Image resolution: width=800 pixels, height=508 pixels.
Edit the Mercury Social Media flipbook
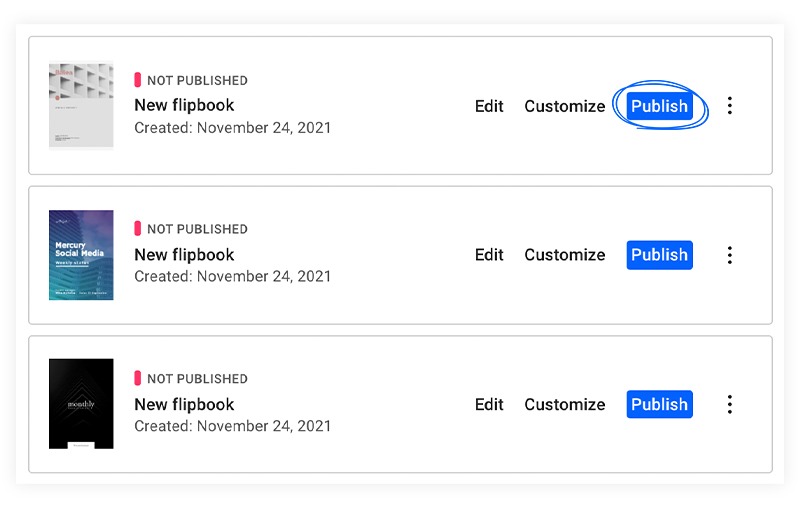[489, 255]
